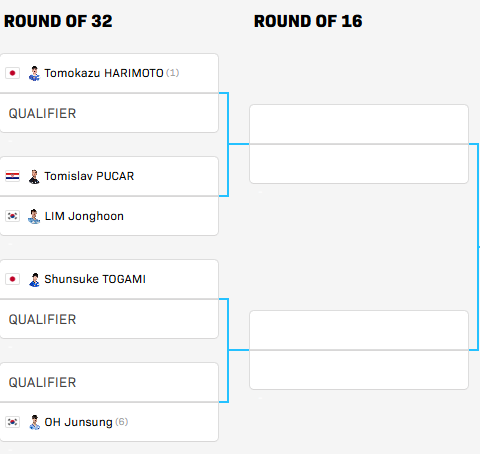Click Shunsuke TOGAMI's player avatar
The width and height of the screenshot is (480, 454).
[34, 279]
